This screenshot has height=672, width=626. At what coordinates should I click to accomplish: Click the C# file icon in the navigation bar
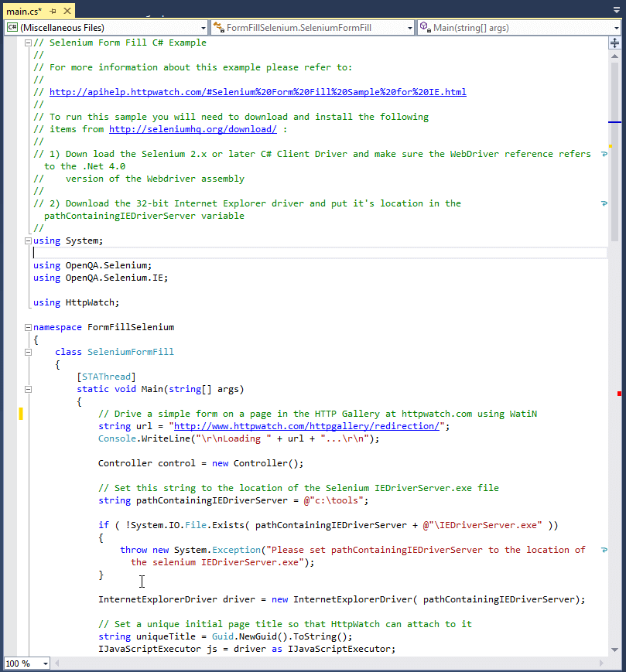click(x=12, y=27)
